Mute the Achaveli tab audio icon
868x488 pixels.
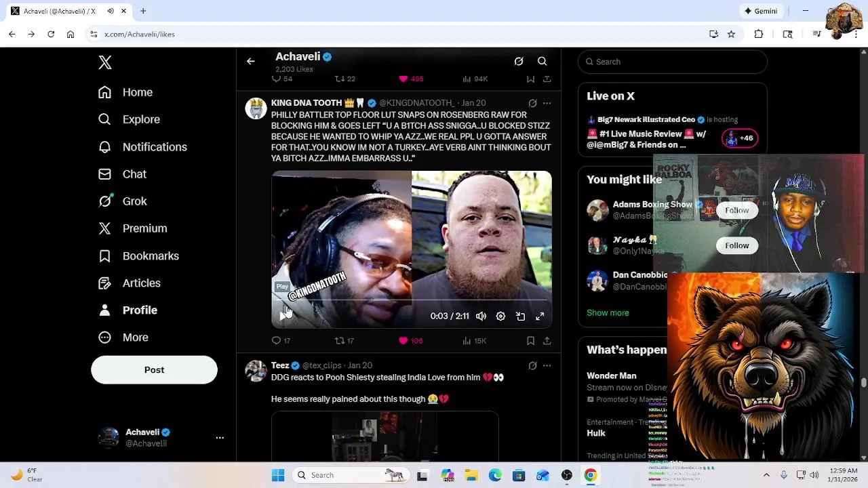pyautogui.click(x=111, y=11)
